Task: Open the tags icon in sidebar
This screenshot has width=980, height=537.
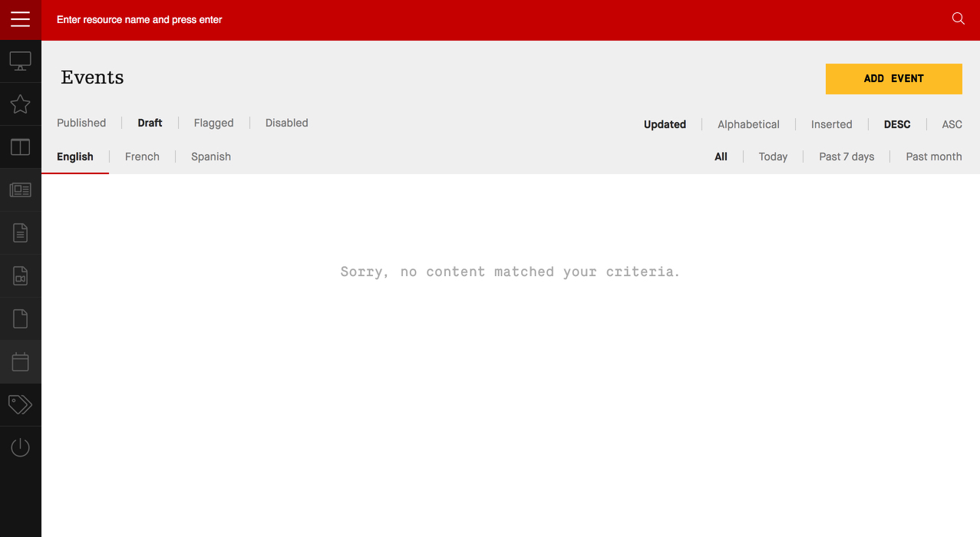Action: pyautogui.click(x=21, y=404)
